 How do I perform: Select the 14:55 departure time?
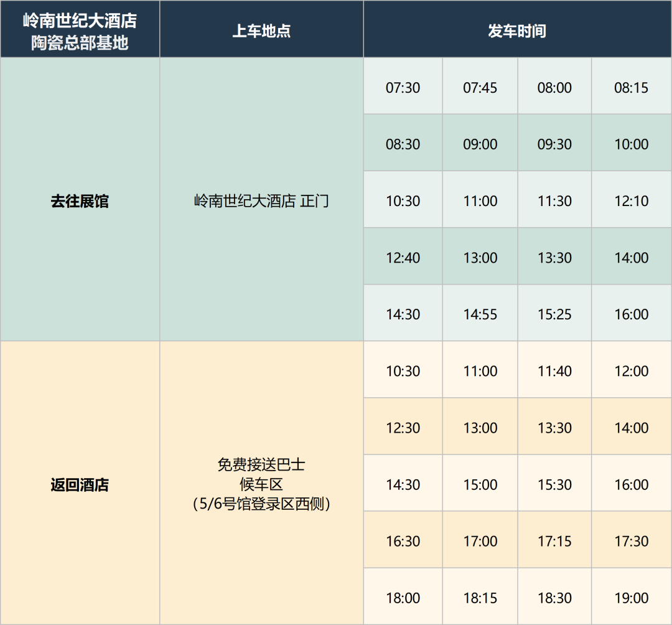point(480,312)
